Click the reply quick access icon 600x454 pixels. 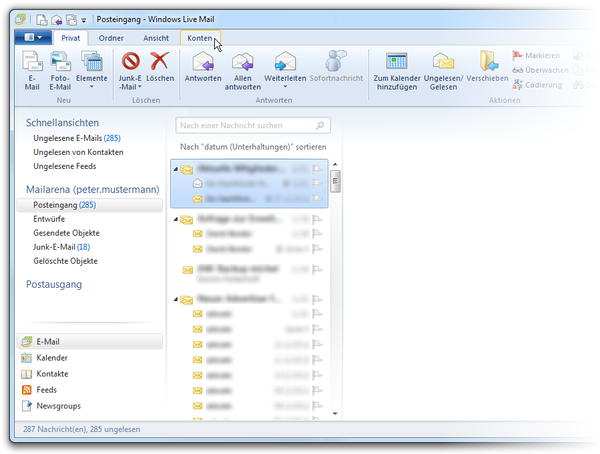(57, 20)
